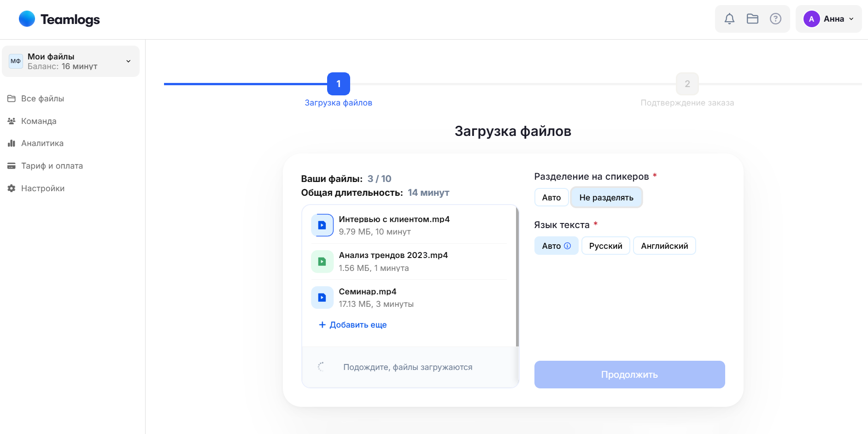868x434 pixels.
Task: Open the help question mark icon
Action: [x=775, y=19]
